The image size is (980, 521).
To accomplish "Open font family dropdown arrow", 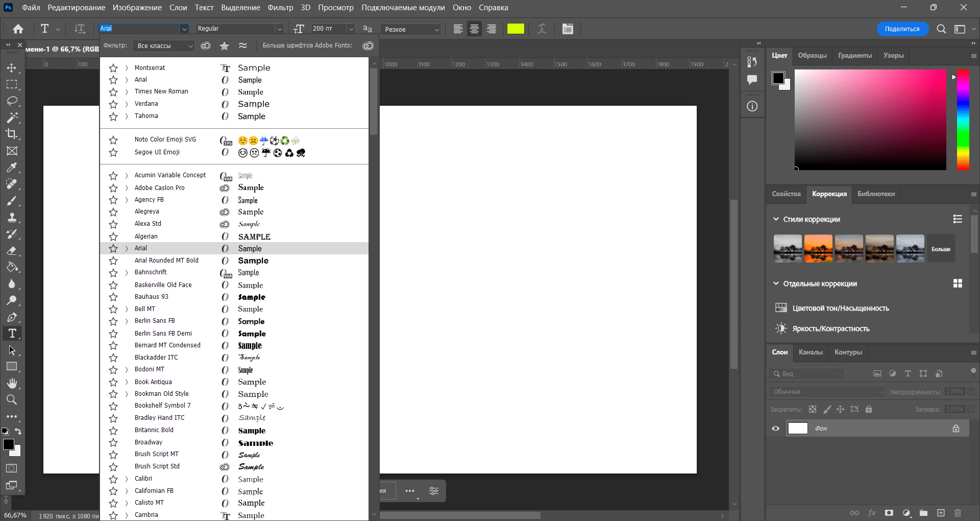I will click(184, 29).
